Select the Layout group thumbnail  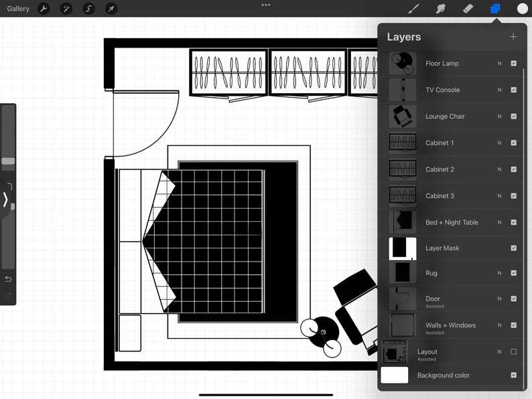pyautogui.click(x=394, y=352)
